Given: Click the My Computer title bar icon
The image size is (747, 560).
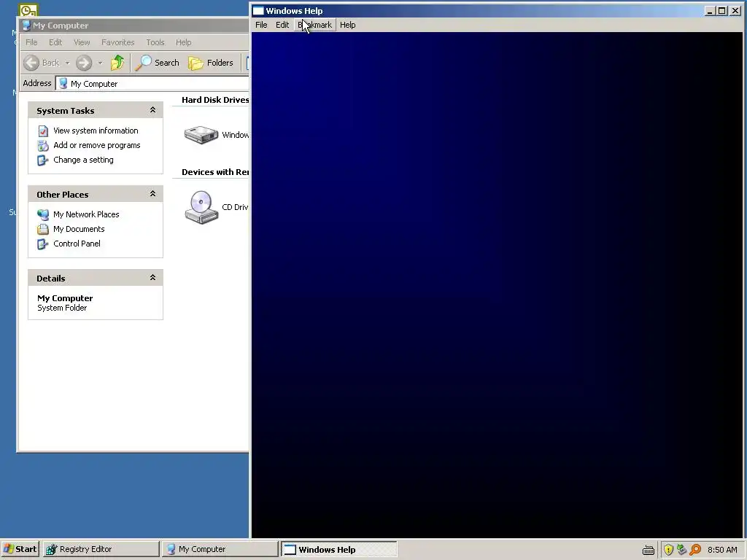Looking at the screenshot, I should point(27,26).
